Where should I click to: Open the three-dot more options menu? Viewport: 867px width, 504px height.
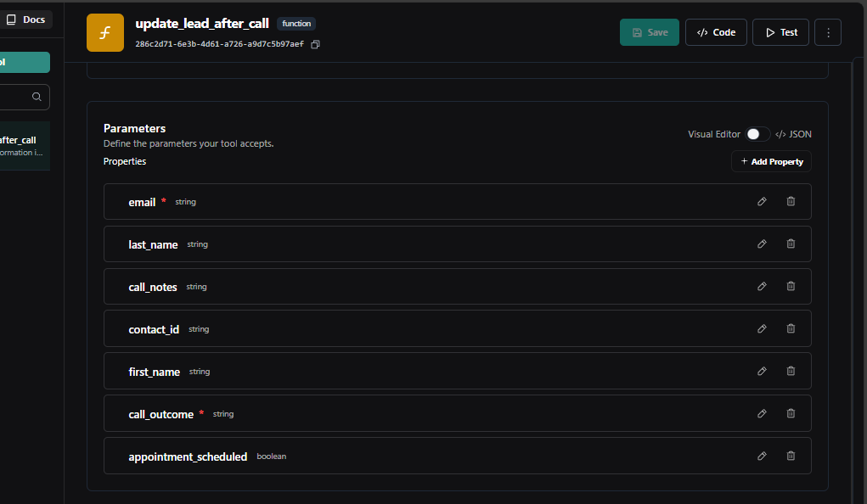(x=827, y=32)
